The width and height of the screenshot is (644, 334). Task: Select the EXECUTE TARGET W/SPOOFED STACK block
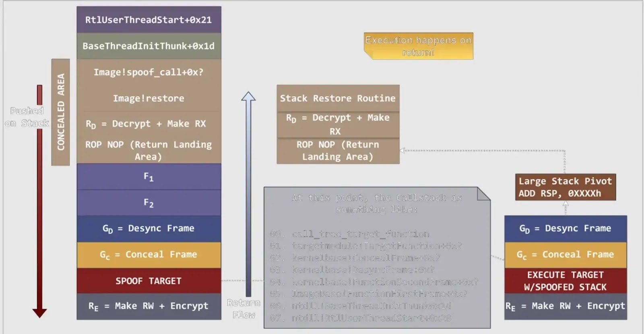click(565, 281)
